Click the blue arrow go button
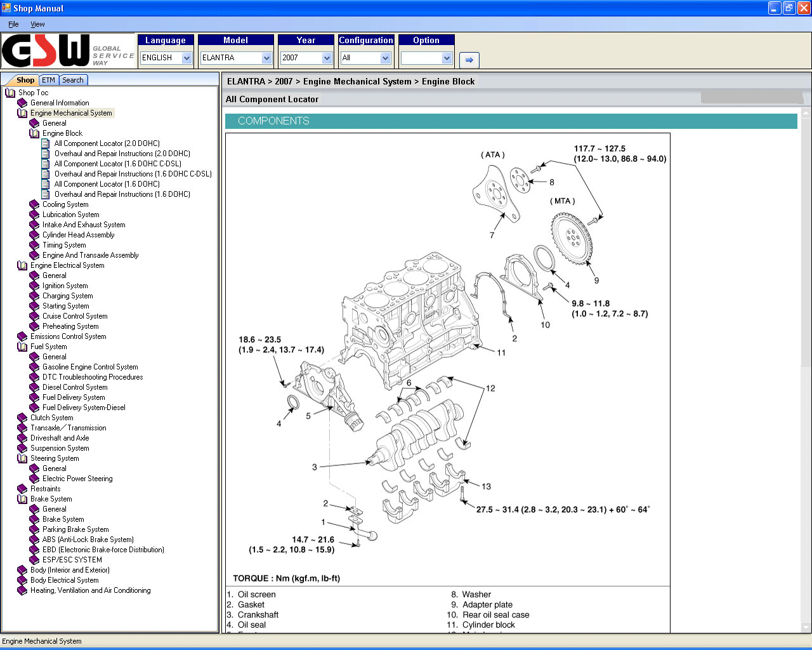This screenshot has height=650, width=812. click(x=469, y=60)
